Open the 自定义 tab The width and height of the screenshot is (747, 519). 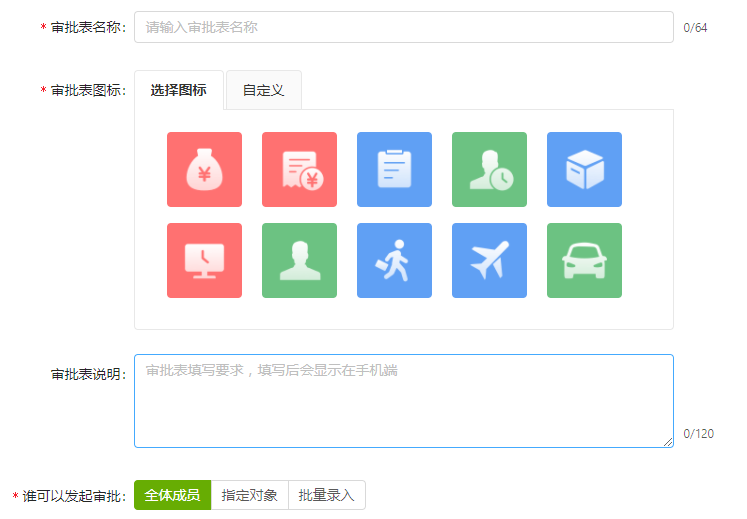[263, 90]
